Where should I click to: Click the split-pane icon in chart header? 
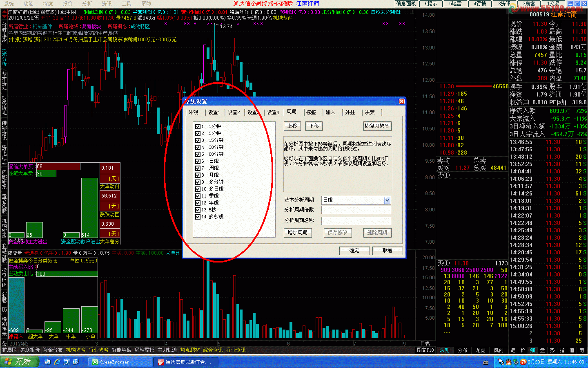412,12
